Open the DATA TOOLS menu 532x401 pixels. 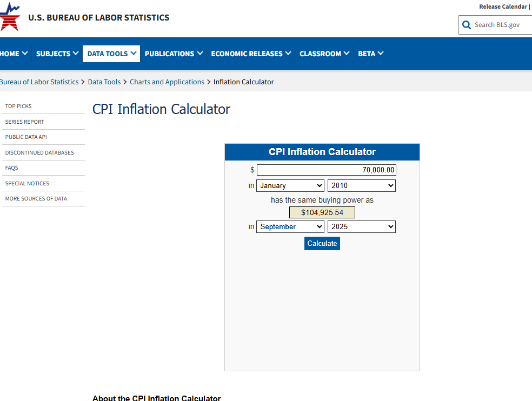tap(111, 54)
